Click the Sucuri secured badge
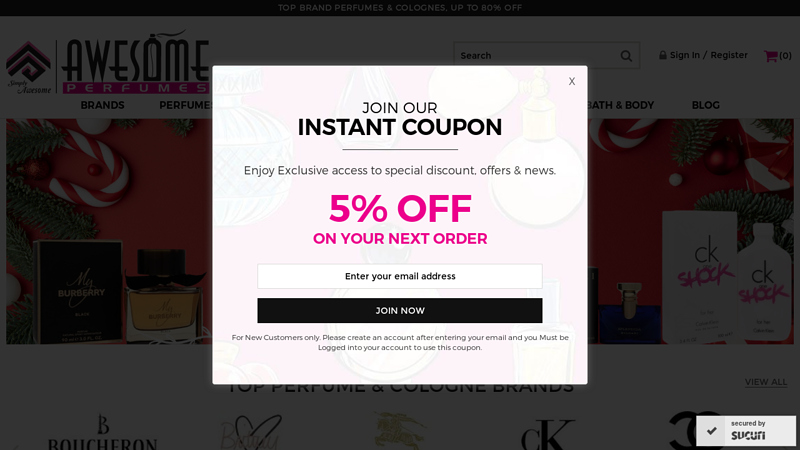 [x=745, y=431]
